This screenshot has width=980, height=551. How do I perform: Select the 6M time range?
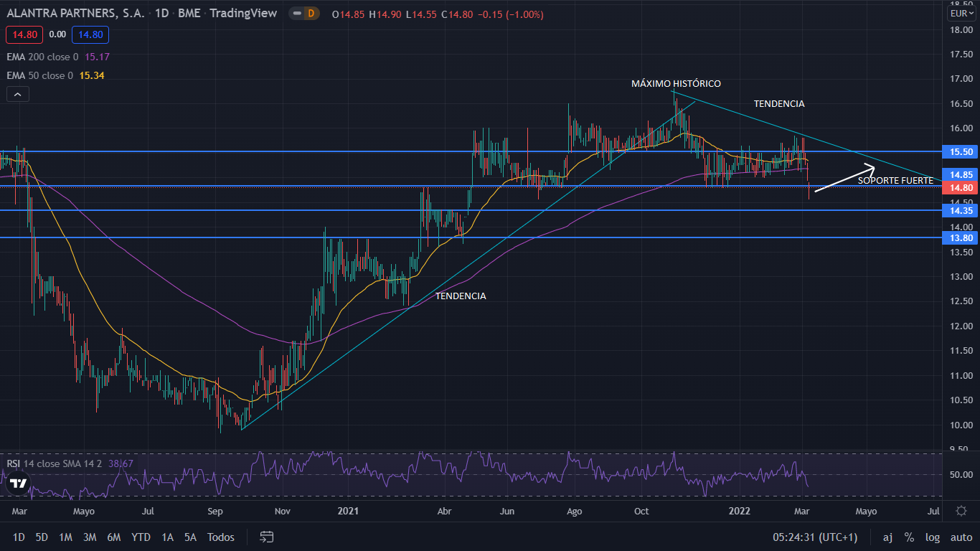coord(113,537)
